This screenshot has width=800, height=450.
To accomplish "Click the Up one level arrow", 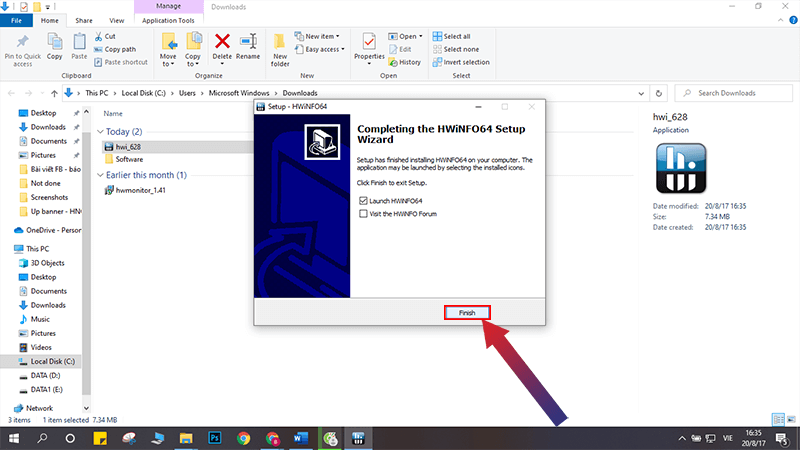I will [54, 93].
